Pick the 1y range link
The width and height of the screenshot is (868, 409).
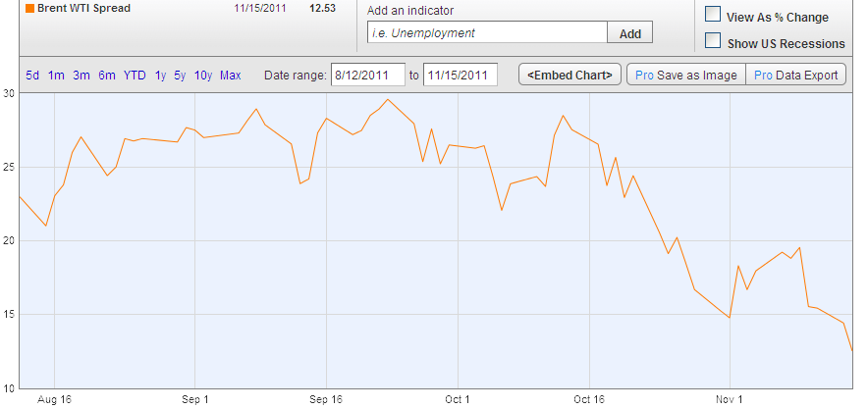coord(160,76)
